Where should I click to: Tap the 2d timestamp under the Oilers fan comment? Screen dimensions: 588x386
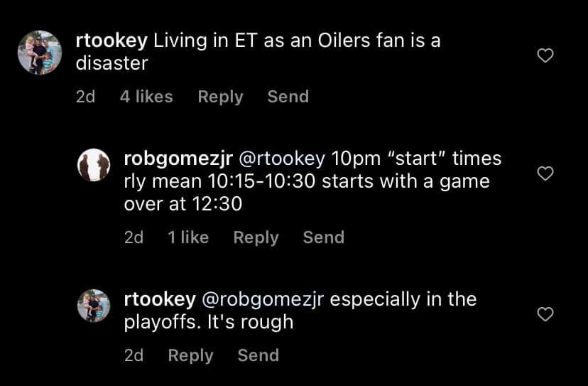85,97
